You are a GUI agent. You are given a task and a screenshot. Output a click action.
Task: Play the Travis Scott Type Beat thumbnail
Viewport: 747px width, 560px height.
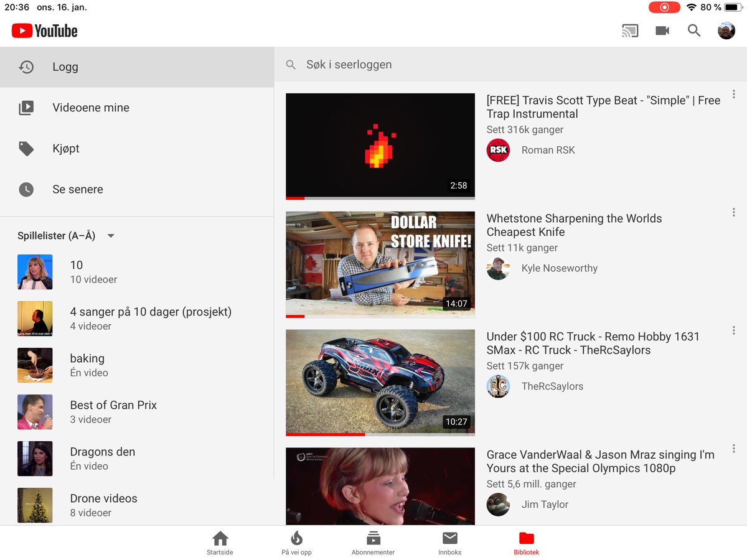click(380, 146)
